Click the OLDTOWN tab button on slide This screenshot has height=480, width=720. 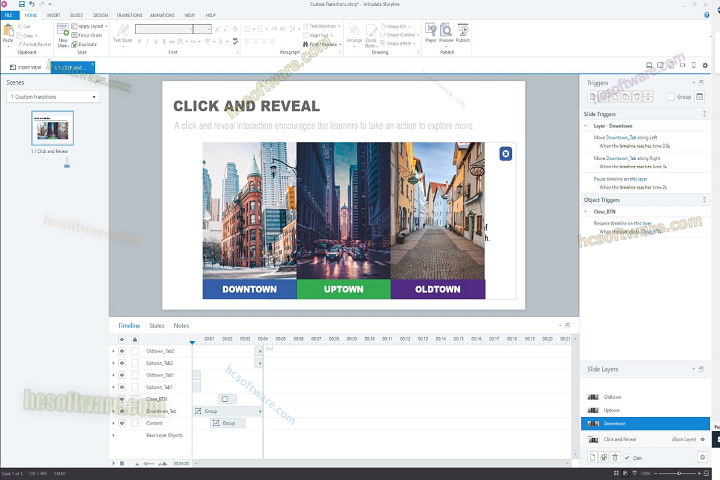[x=438, y=289]
